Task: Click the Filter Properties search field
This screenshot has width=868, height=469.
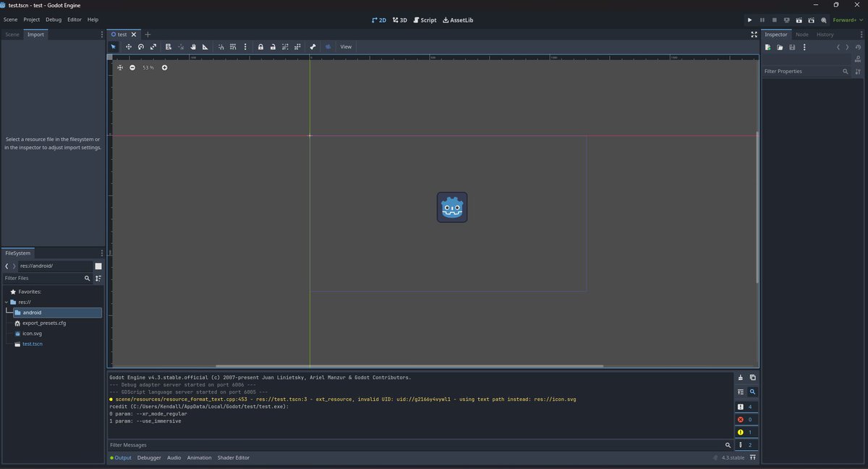Action: point(807,72)
